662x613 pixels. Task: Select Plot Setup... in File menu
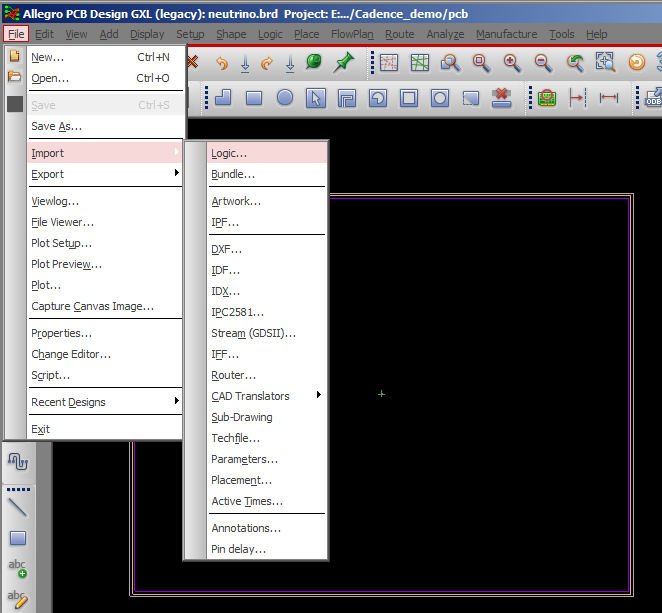tap(106, 243)
